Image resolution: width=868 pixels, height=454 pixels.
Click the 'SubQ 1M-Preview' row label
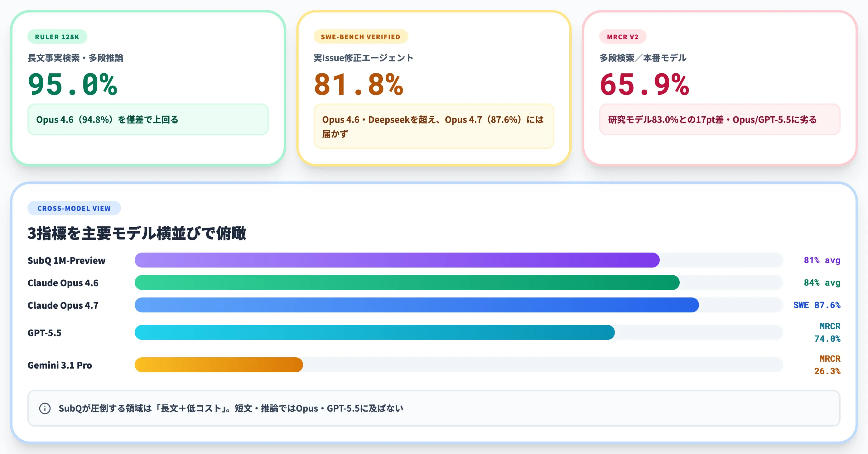coord(66,261)
